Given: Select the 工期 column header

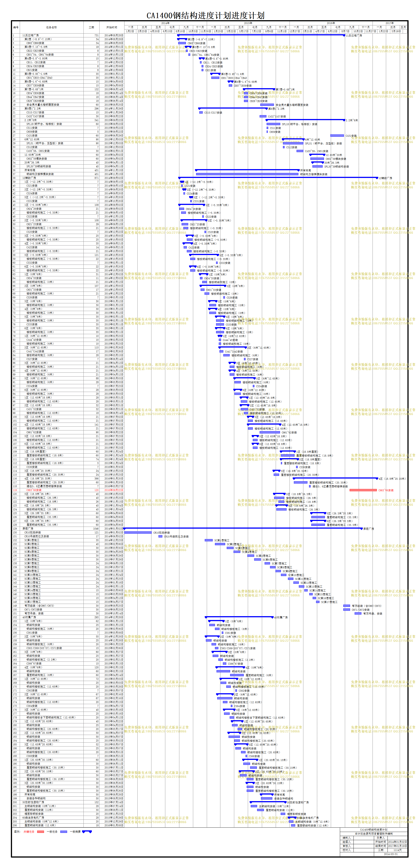Looking at the screenshot, I should click(x=91, y=27).
